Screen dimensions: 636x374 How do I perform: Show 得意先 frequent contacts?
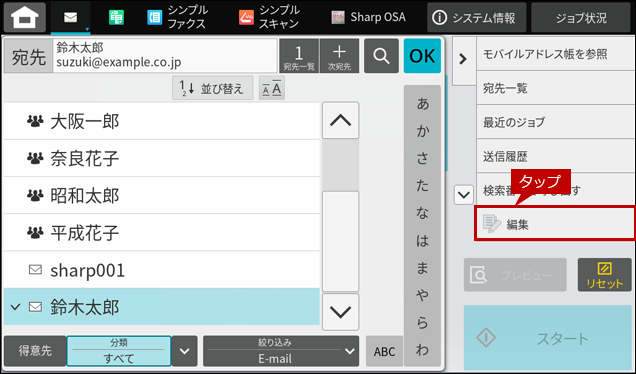(x=35, y=351)
